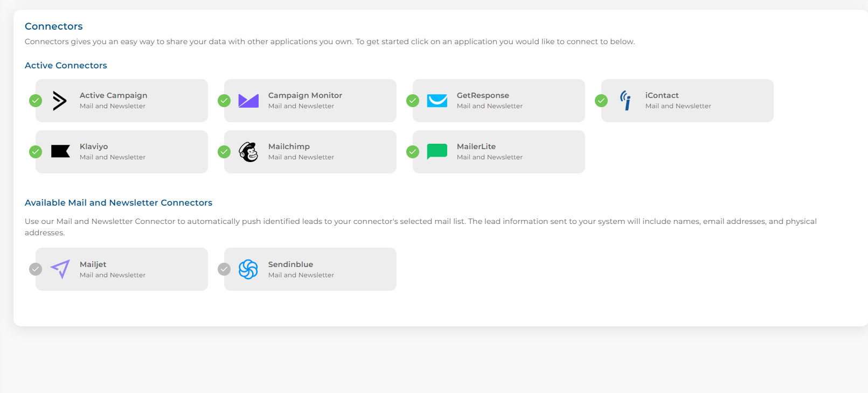Image resolution: width=868 pixels, height=393 pixels.
Task: Click "Mail and Newsletter" under Klaviyo
Action: (x=113, y=157)
